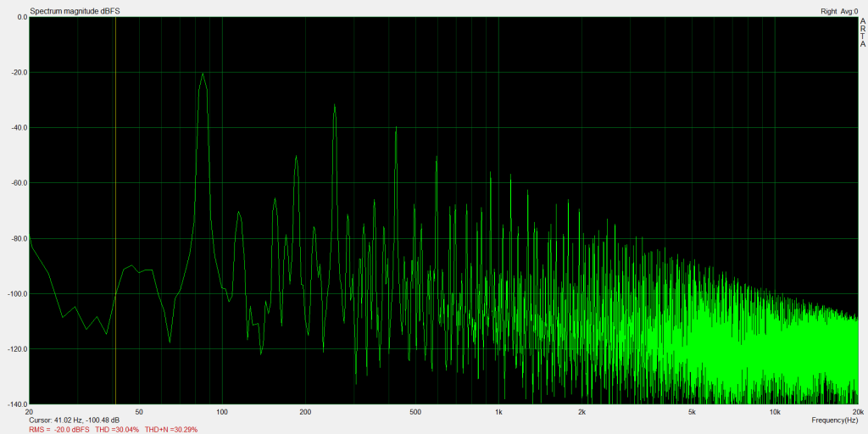Viewport: 868px width, 434px height.
Task: Click the '-140.0' y-axis label
Action: coord(19,404)
